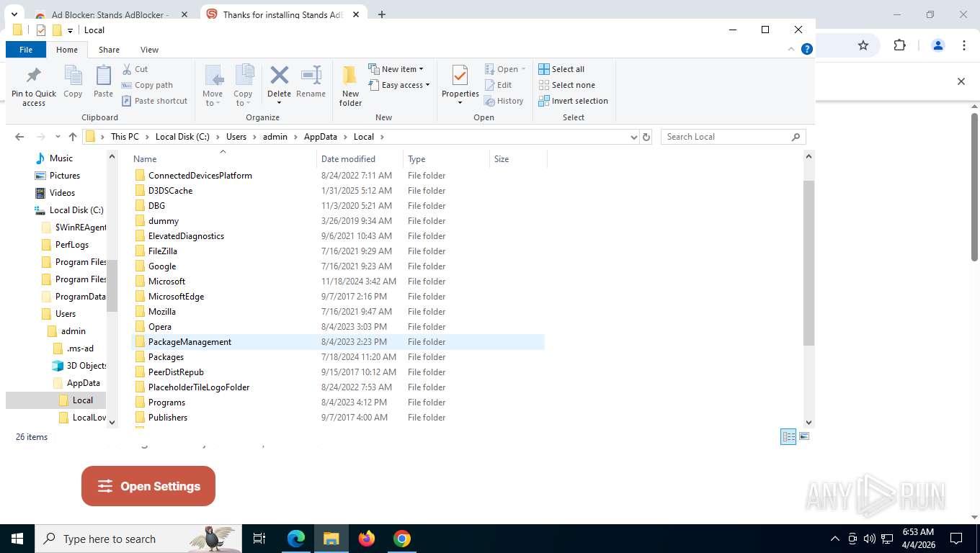
Task: Select the FileZilla folder
Action: (338, 251)
